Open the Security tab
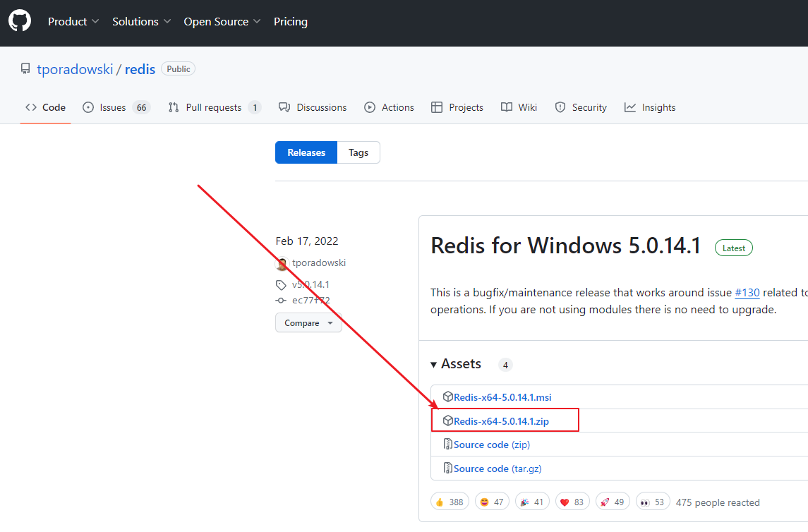Viewport: 808px width, 532px height. point(581,107)
